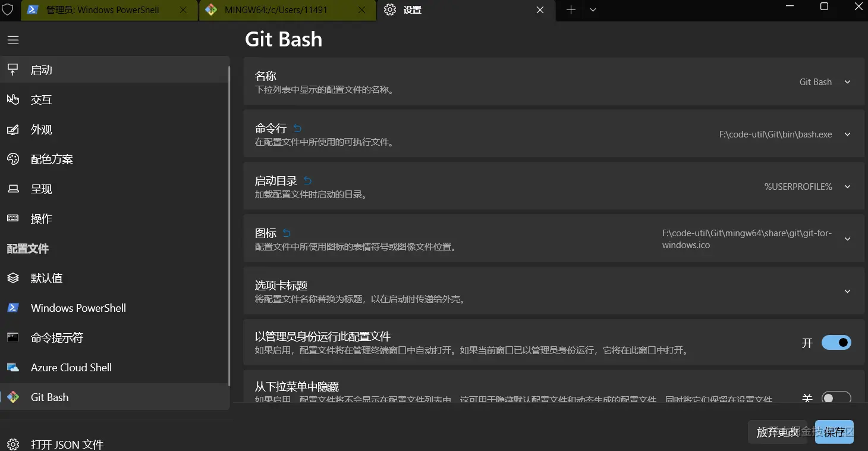
Task: Open 启动 settings page
Action: [115, 70]
